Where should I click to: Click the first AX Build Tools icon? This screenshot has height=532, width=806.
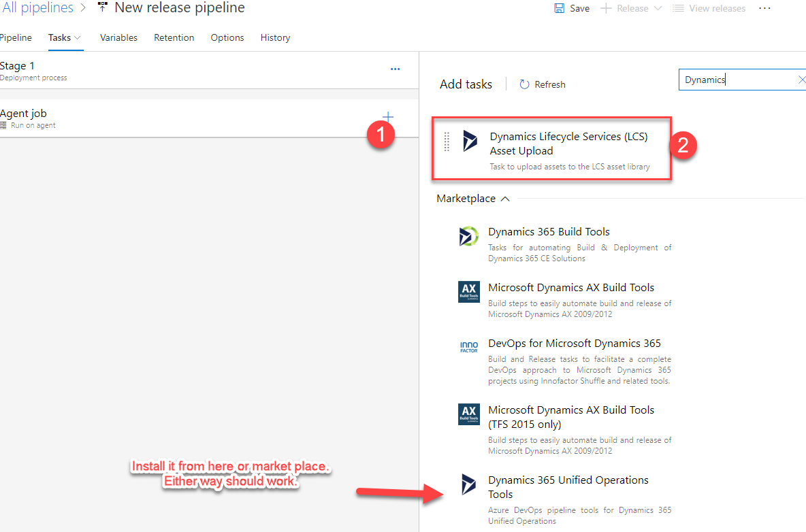469,292
